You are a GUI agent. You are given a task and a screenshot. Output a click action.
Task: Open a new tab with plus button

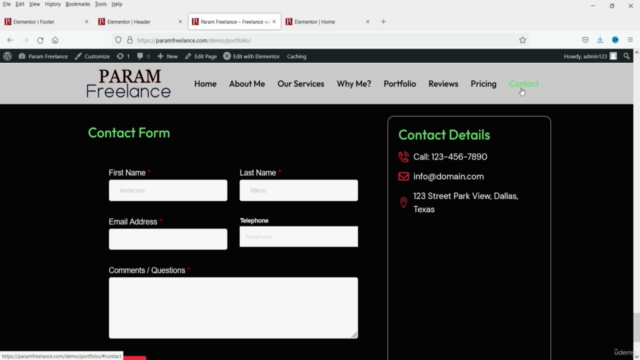383,22
